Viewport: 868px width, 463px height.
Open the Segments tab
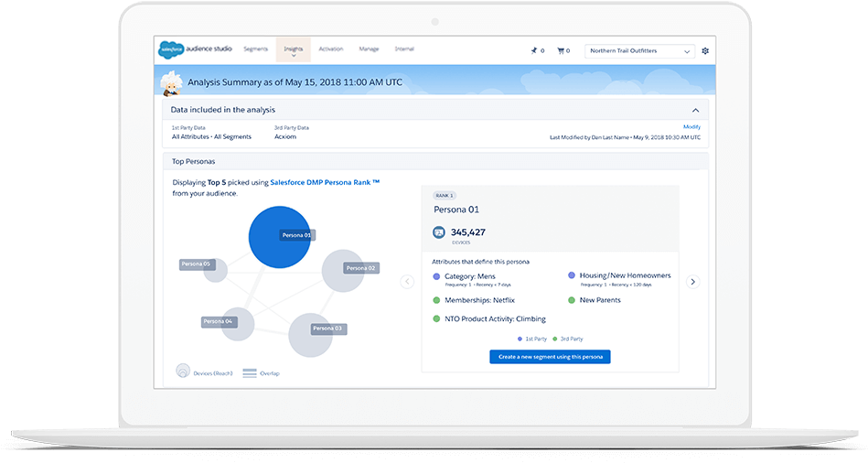point(255,48)
